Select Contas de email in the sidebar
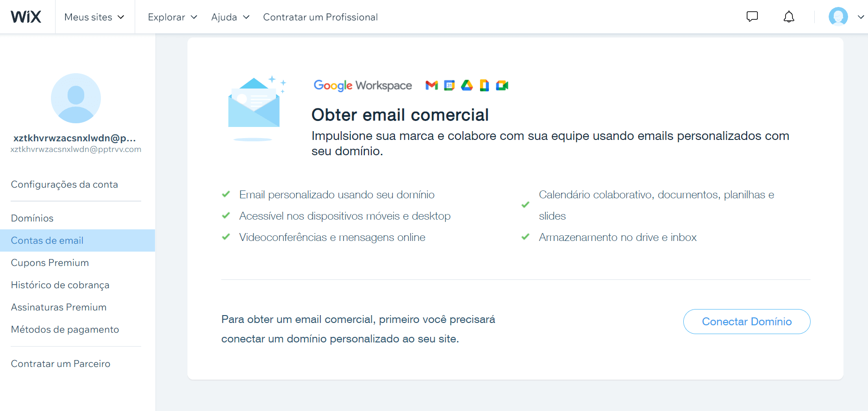This screenshot has height=411, width=868. tap(77, 240)
